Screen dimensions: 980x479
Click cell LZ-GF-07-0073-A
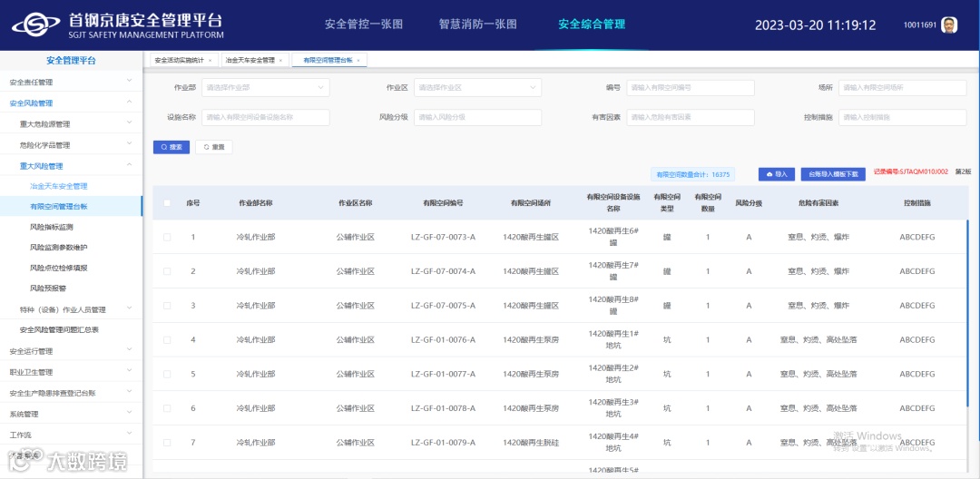click(x=443, y=238)
